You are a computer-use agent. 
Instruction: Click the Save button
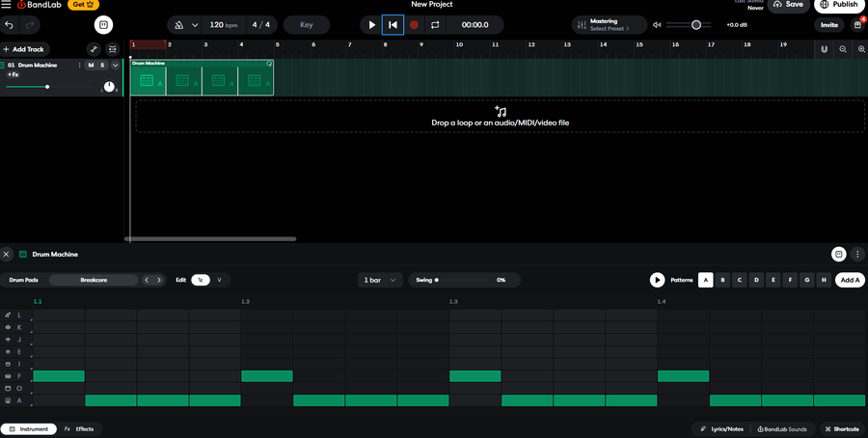tap(791, 5)
